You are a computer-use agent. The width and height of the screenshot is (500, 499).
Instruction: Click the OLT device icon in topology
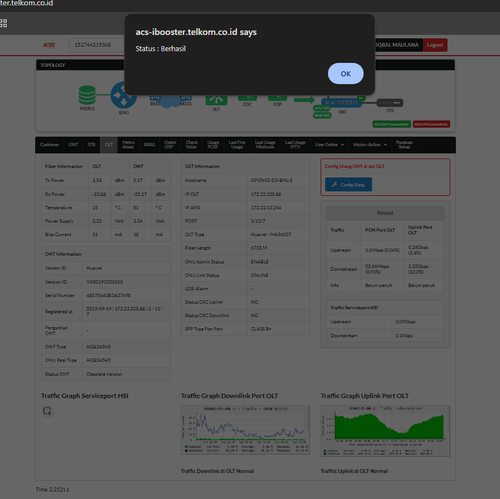pos(216,100)
